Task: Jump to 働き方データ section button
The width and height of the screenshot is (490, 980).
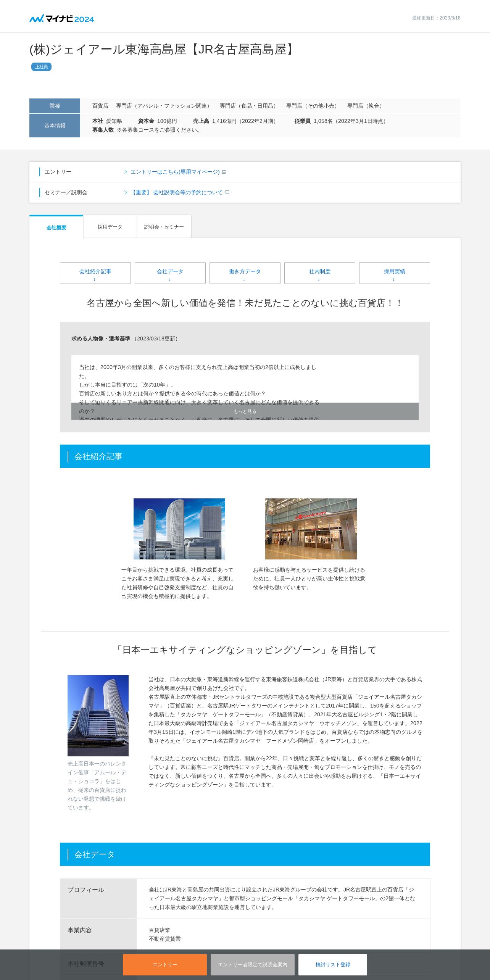Action: pos(245,273)
